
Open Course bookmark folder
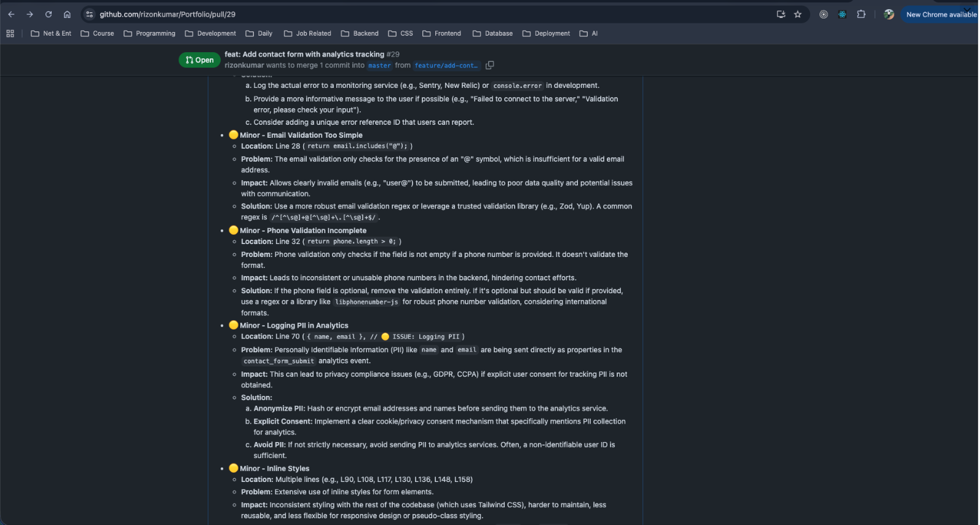click(x=97, y=33)
